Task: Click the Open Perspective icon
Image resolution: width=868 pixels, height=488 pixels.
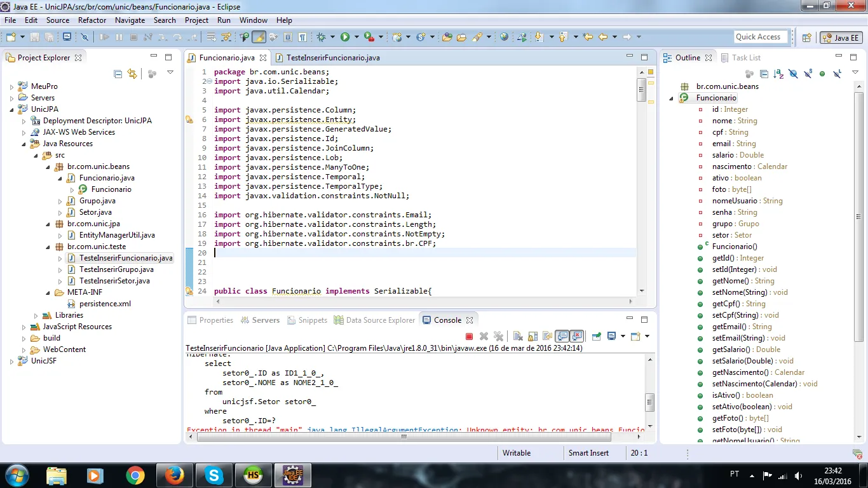Action: click(806, 37)
